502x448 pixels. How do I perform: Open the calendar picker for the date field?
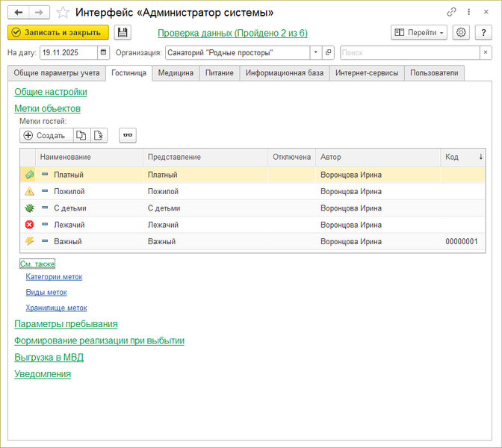pyautogui.click(x=103, y=53)
